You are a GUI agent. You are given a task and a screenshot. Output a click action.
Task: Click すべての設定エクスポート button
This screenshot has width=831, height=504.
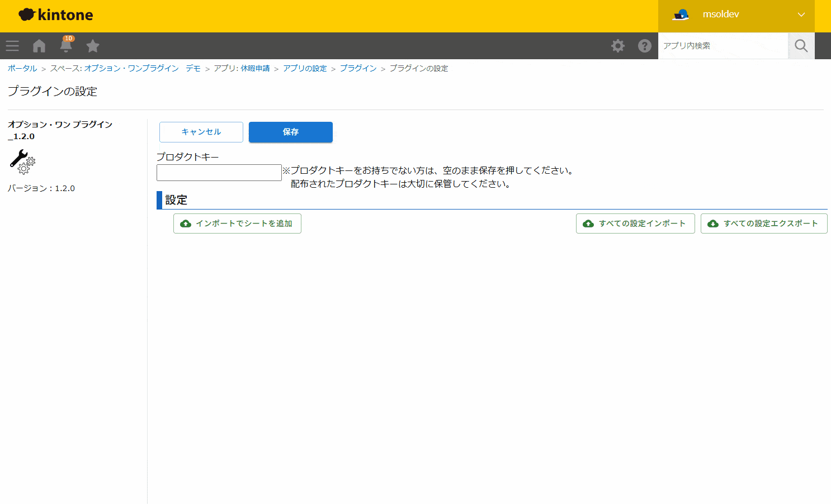[764, 224]
